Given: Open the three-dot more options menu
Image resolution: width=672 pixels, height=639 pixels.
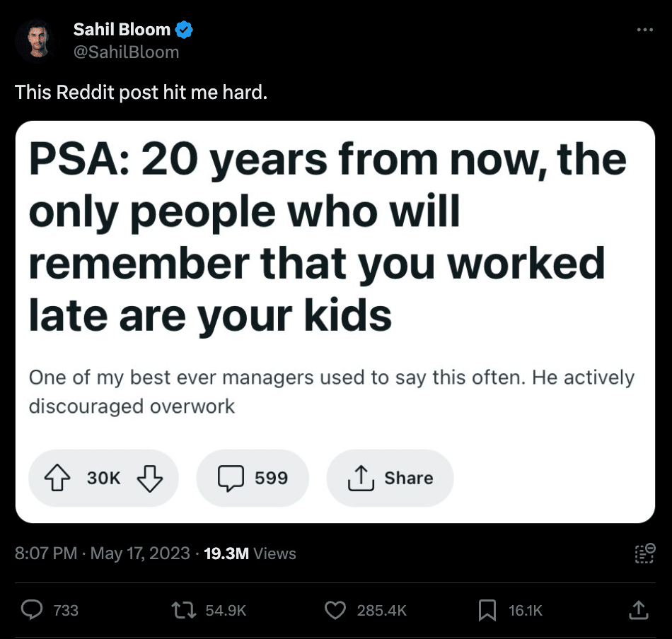Looking at the screenshot, I should 644,30.
